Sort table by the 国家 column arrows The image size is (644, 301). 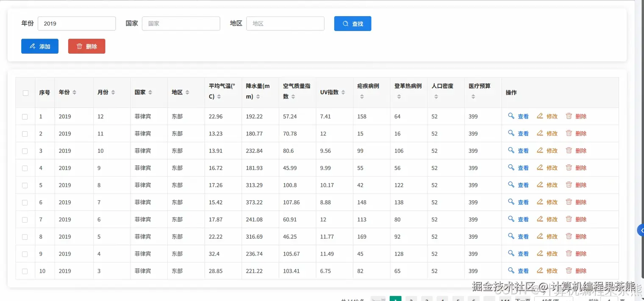[x=150, y=92]
